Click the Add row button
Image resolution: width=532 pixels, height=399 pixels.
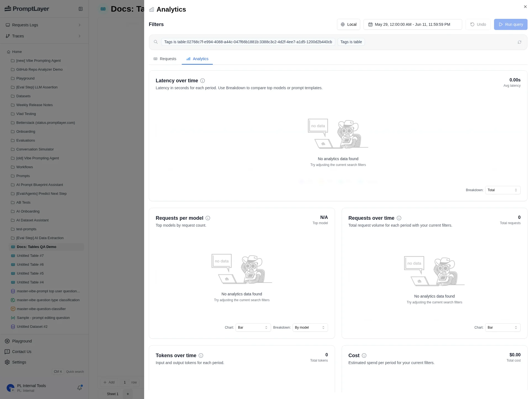pyautogui.click(x=109, y=382)
